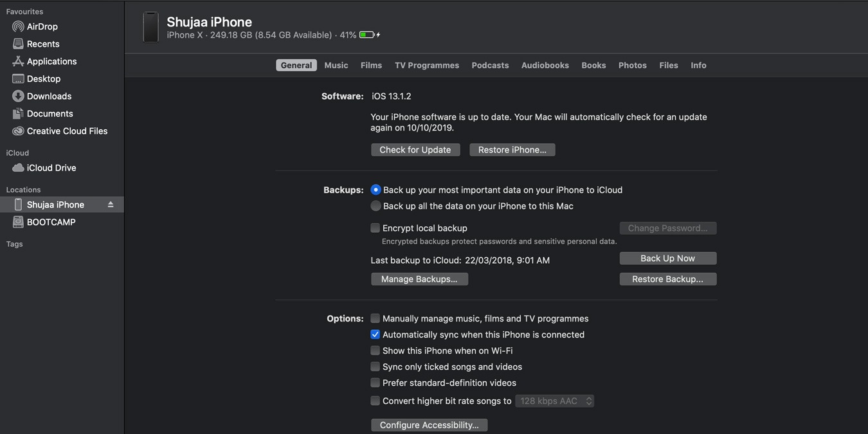Open the 128 kbps AAC dropdown
Image resolution: width=868 pixels, height=434 pixels.
click(x=554, y=400)
